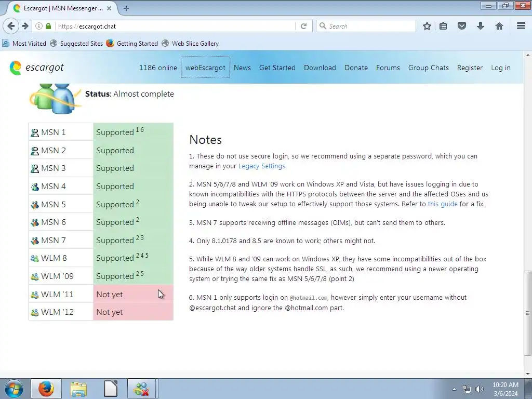
Task: Open the Group Chats nav item
Action: click(429, 68)
